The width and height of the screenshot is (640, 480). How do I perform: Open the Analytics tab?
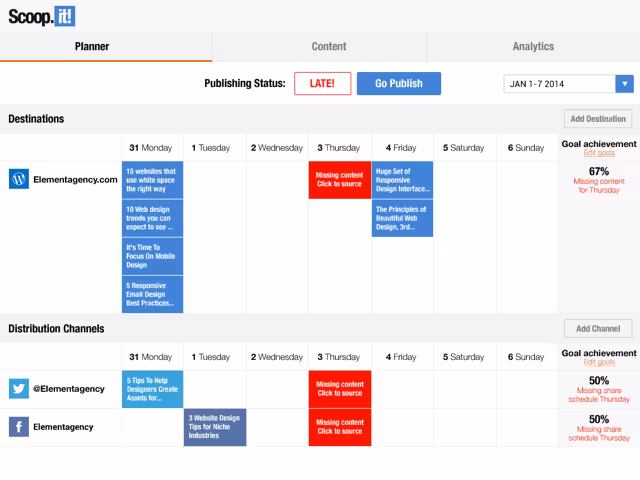coord(533,47)
